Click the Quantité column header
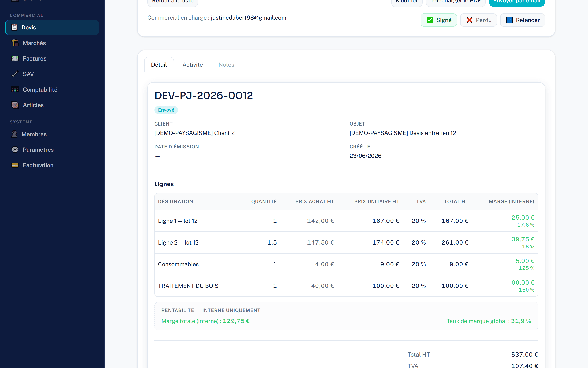 pyautogui.click(x=264, y=202)
